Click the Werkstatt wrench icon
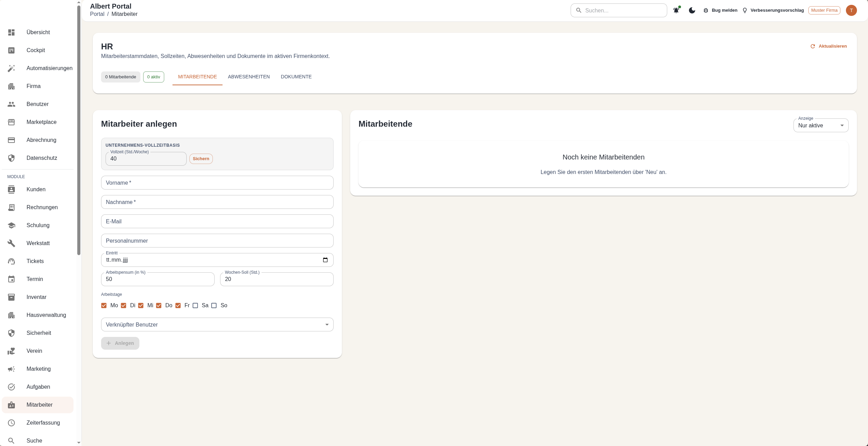 click(x=11, y=243)
